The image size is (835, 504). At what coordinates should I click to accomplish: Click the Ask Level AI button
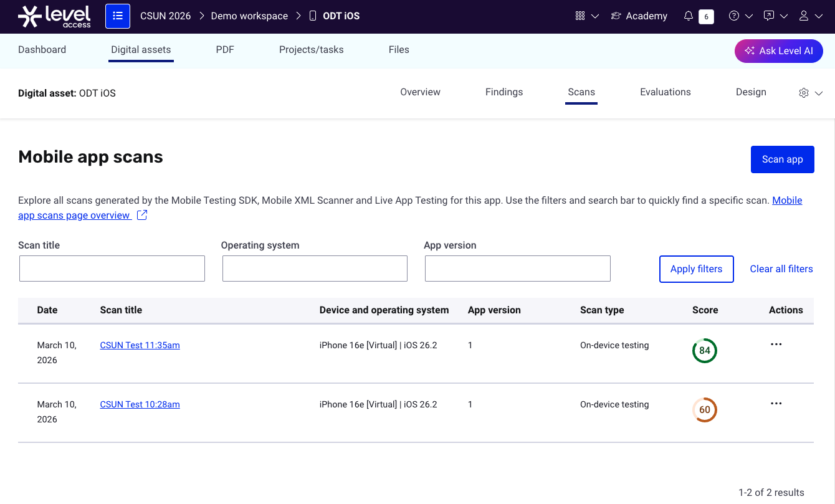pyautogui.click(x=779, y=51)
